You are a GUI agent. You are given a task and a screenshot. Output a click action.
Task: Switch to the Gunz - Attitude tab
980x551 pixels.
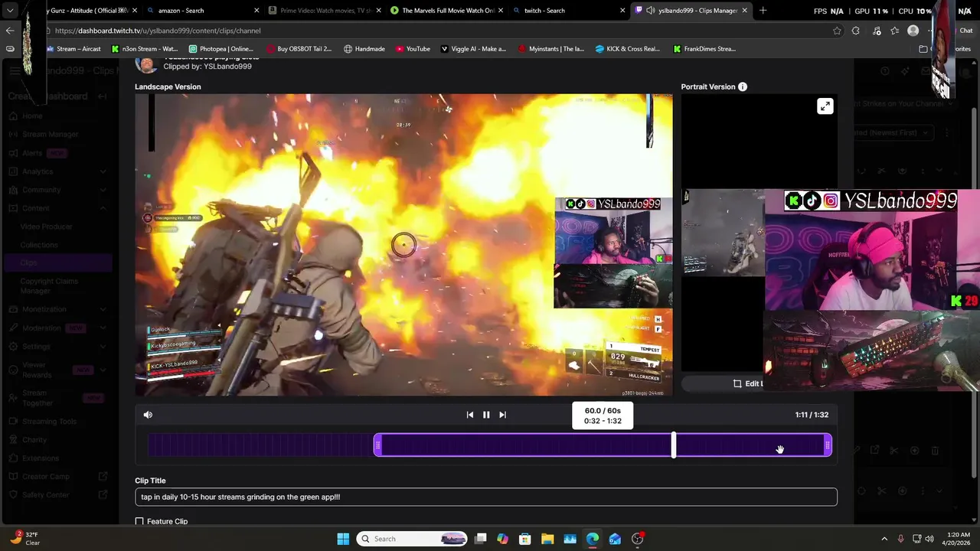[90, 11]
